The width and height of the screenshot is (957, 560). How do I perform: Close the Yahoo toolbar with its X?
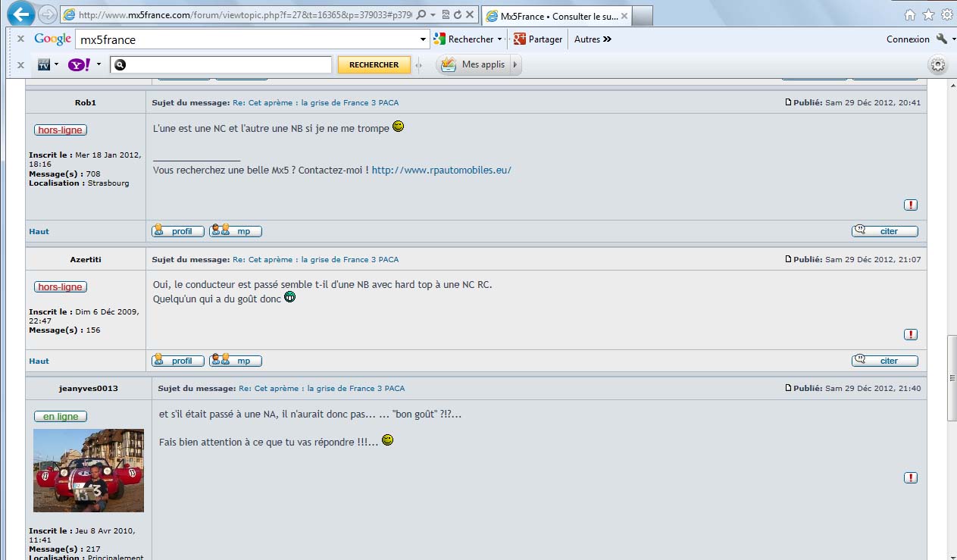20,64
